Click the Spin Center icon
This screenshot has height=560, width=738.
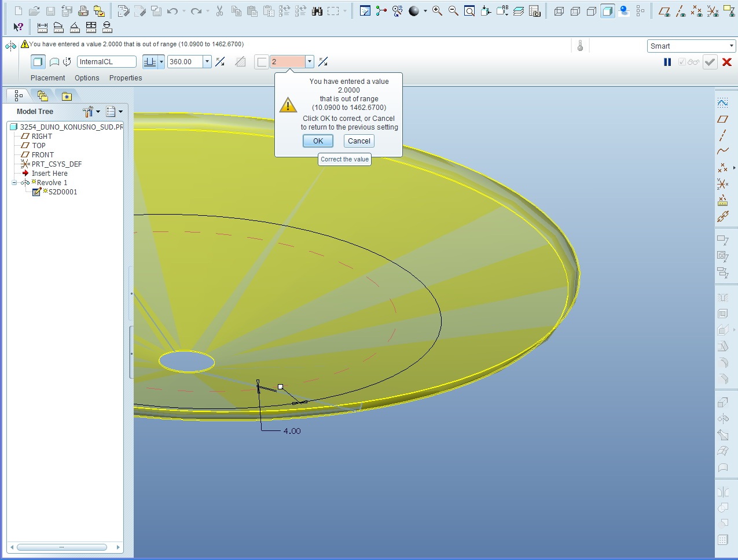[x=381, y=11]
